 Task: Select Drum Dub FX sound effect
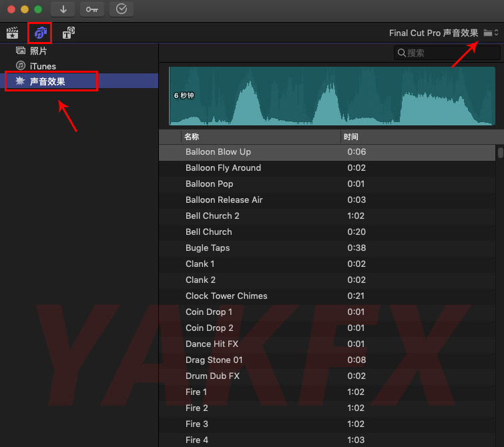(x=327, y=376)
